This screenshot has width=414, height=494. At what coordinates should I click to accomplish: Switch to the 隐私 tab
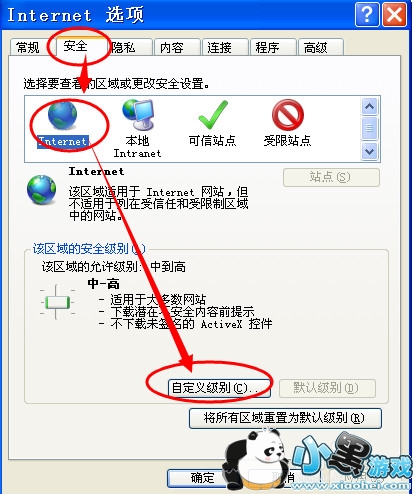(x=124, y=47)
